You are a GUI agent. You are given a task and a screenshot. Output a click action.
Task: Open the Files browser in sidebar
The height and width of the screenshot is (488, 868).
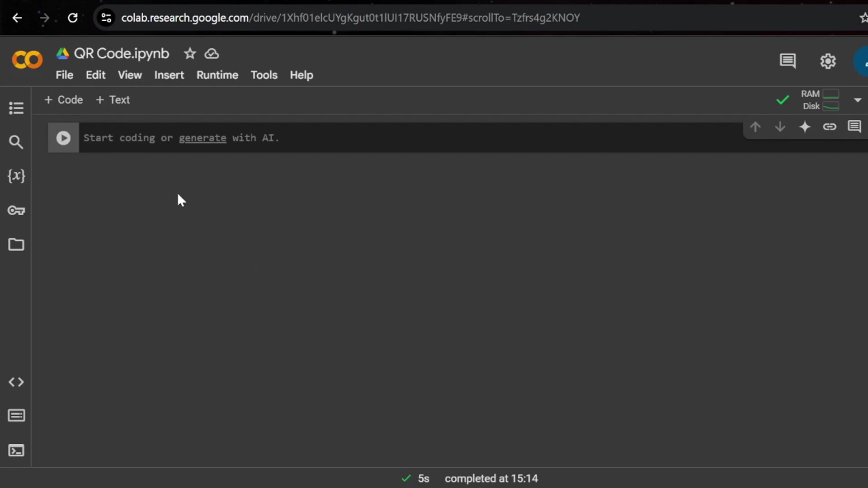(16, 244)
